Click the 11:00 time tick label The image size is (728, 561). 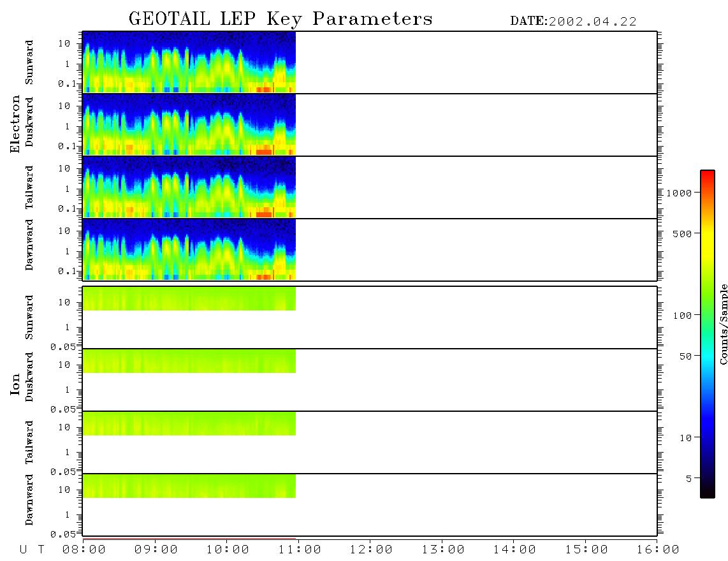point(300,550)
